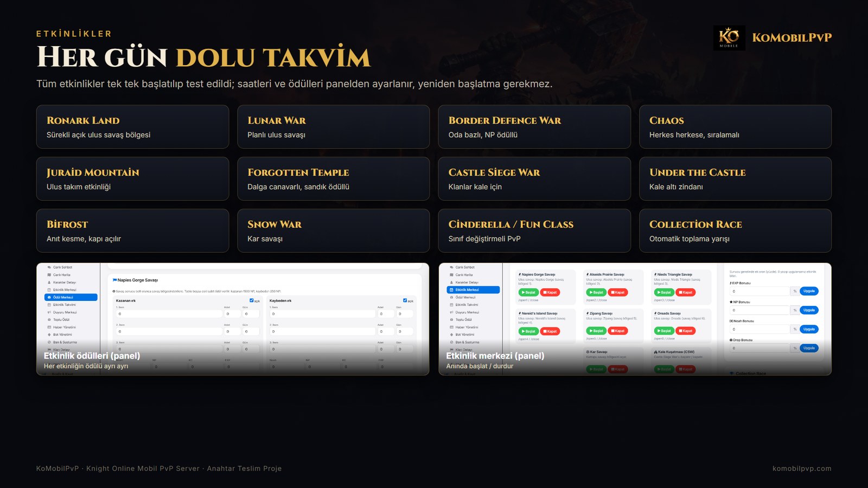Viewport: 868px width, 488px height.
Task: Click Canlı Harita map icon in rewards panel sidebar
Action: pyautogui.click(x=49, y=275)
